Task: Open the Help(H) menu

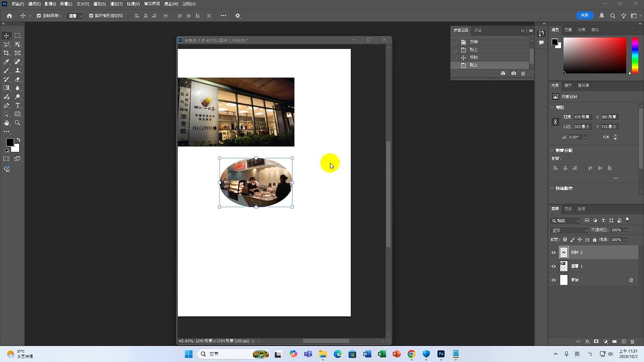Action: pyautogui.click(x=189, y=4)
